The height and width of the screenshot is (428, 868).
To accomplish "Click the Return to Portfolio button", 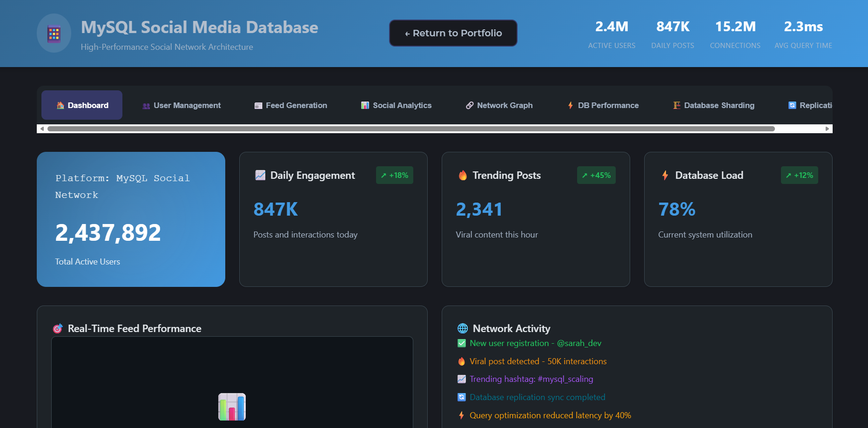I will pos(453,33).
